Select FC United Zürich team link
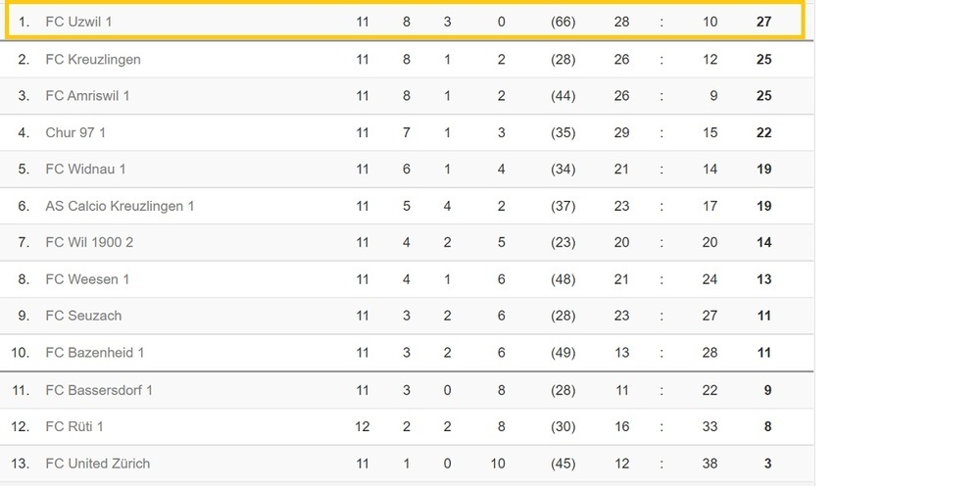 (x=98, y=464)
